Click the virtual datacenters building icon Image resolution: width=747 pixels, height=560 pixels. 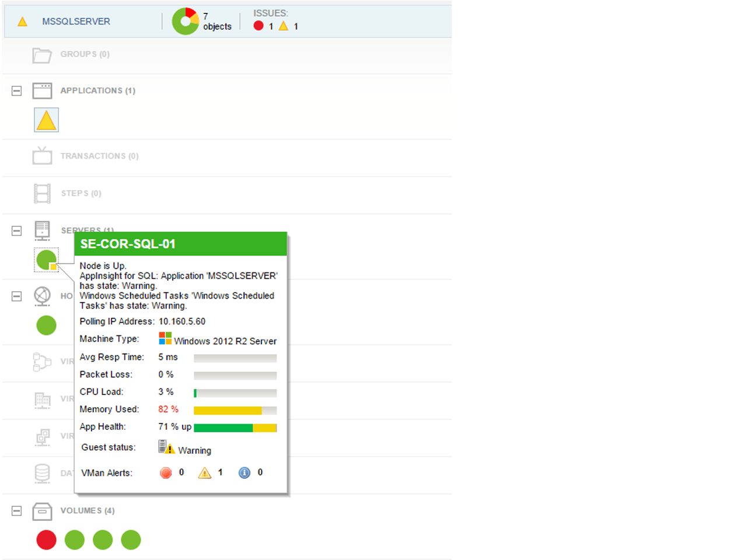(x=42, y=400)
